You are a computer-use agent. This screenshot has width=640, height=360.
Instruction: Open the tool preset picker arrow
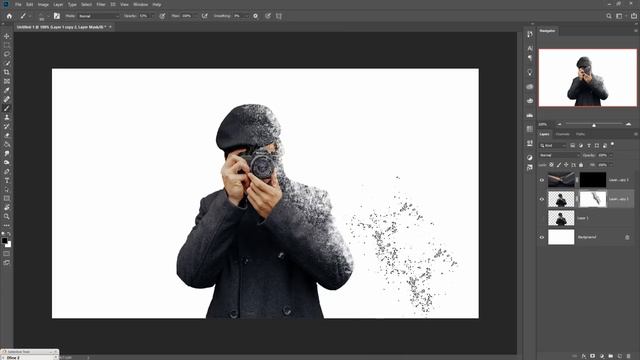[x=30, y=16]
